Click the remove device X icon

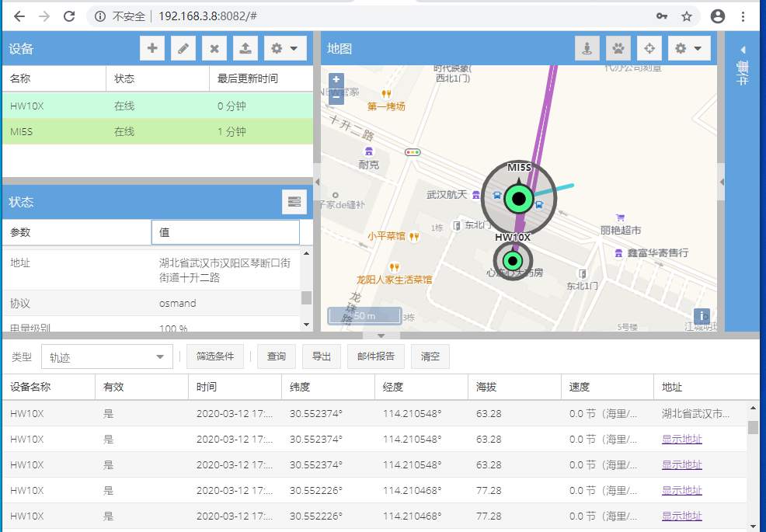pyautogui.click(x=214, y=48)
